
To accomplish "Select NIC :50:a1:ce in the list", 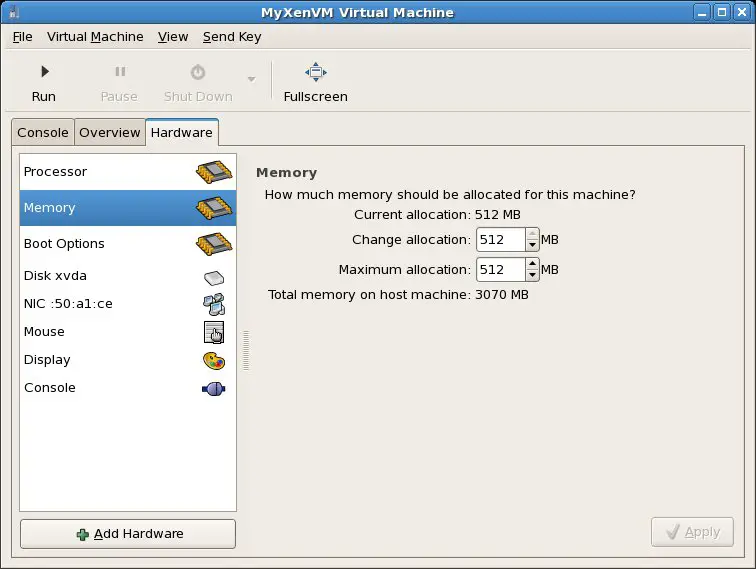I will coord(128,304).
